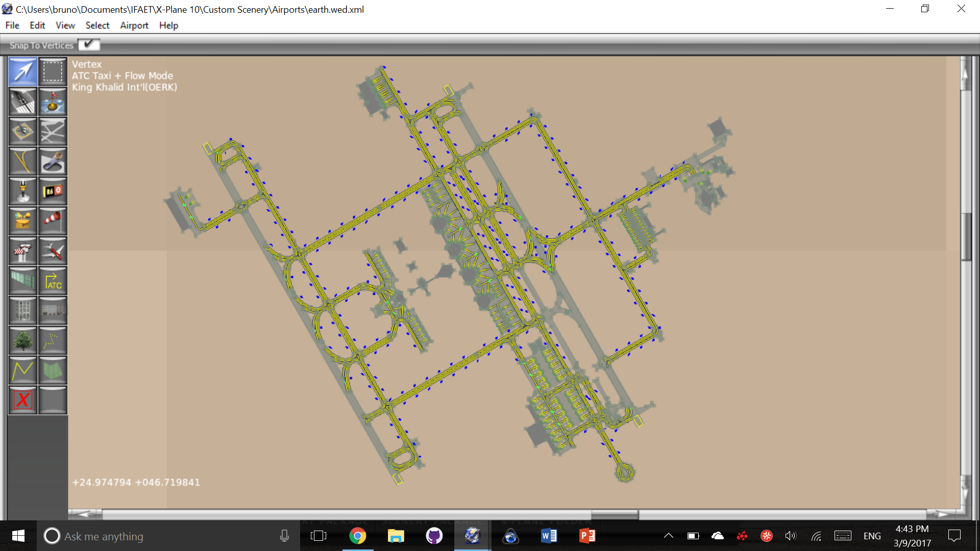The width and height of the screenshot is (980, 551).
Task: Select the Marquee selection tool
Action: pyautogui.click(x=53, y=71)
